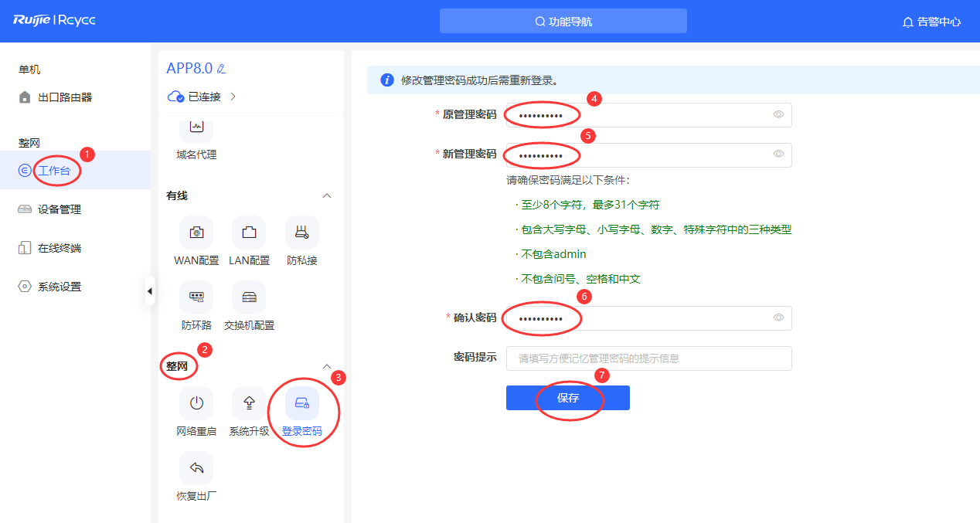Viewport: 980px width, 523px height.
Task: Click the 已连接 status text
Action: [205, 97]
